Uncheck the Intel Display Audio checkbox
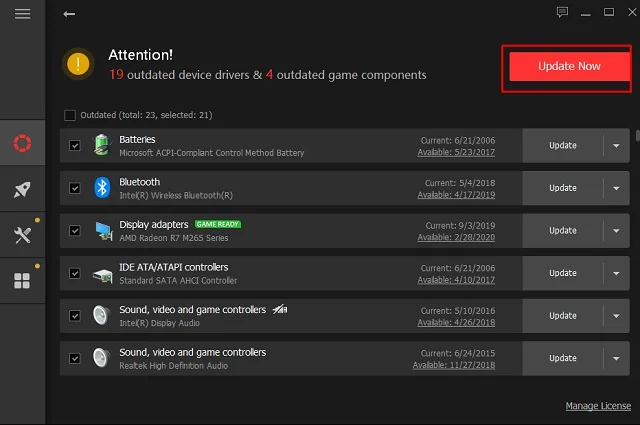 [75, 316]
